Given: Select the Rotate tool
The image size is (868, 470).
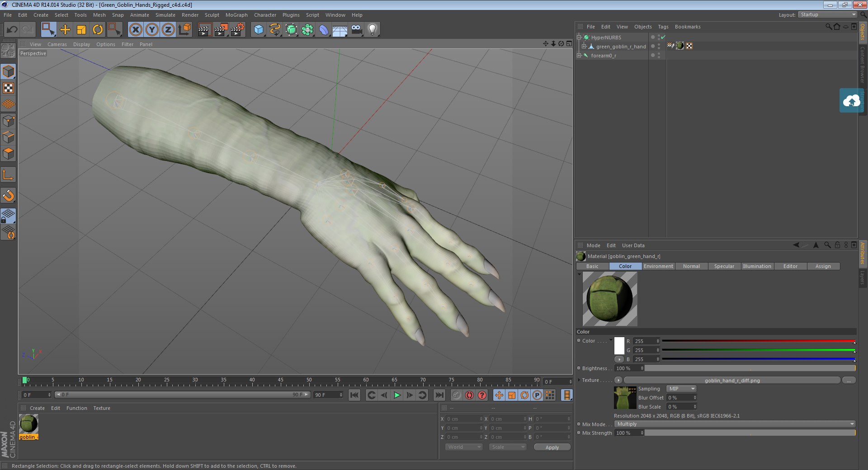Looking at the screenshot, I should click(98, 30).
